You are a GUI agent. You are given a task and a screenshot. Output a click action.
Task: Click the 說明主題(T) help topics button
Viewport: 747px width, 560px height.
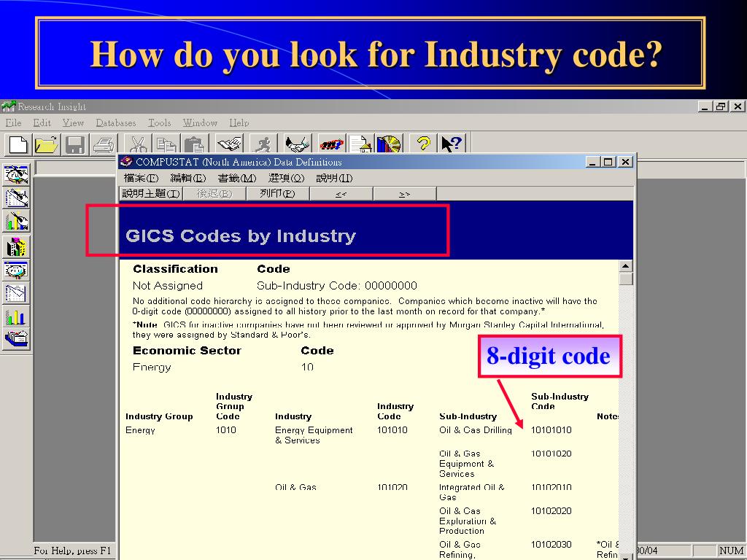pyautogui.click(x=150, y=194)
